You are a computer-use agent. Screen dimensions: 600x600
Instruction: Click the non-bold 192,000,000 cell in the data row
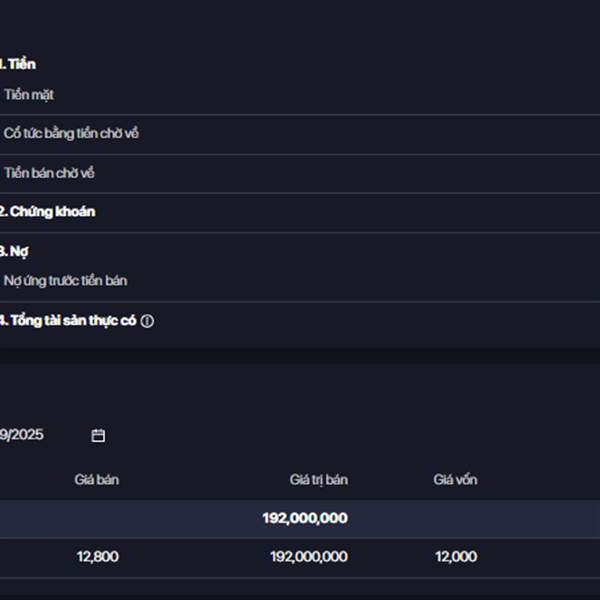tap(308, 557)
